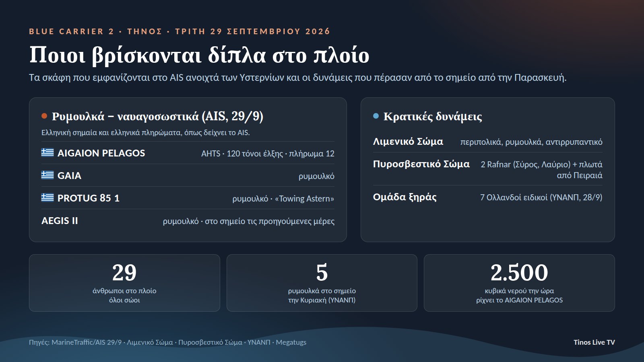The image size is (644, 362).
Task: Select the heading 'Ρυμουλκά – ναυαγοσωστικά (AIS, 29/9)'
Action: click(x=157, y=116)
